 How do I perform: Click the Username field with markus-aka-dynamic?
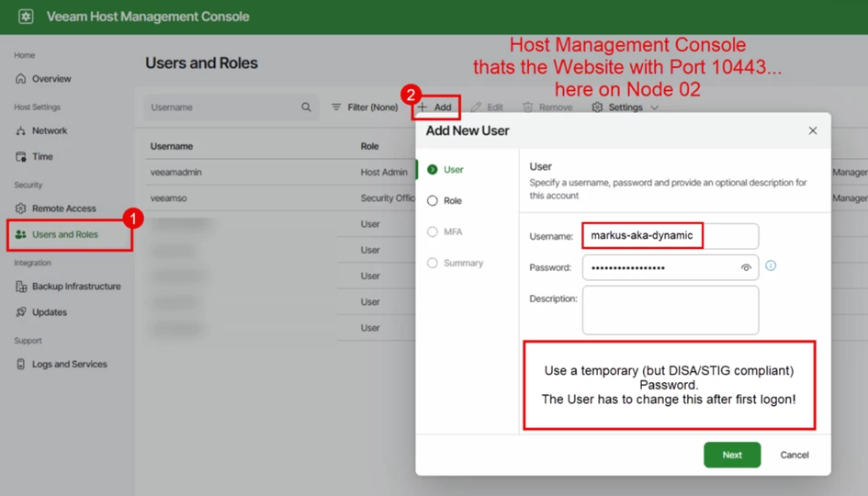coord(671,236)
